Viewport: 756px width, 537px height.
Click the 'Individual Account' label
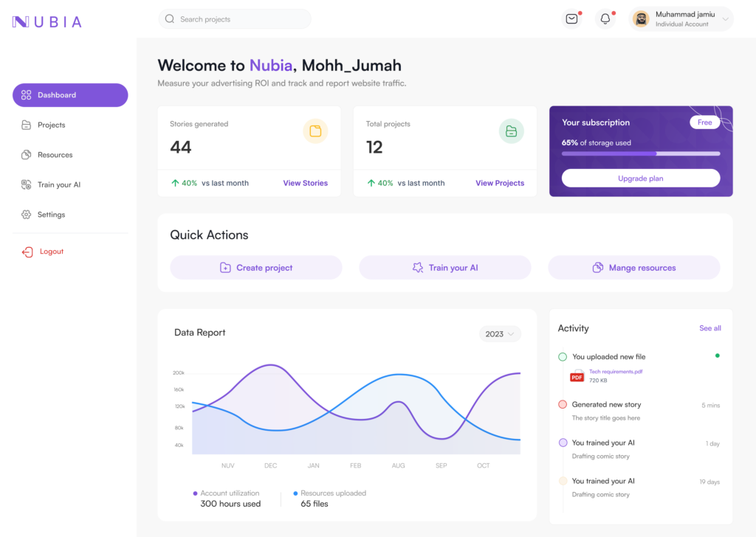[681, 24]
